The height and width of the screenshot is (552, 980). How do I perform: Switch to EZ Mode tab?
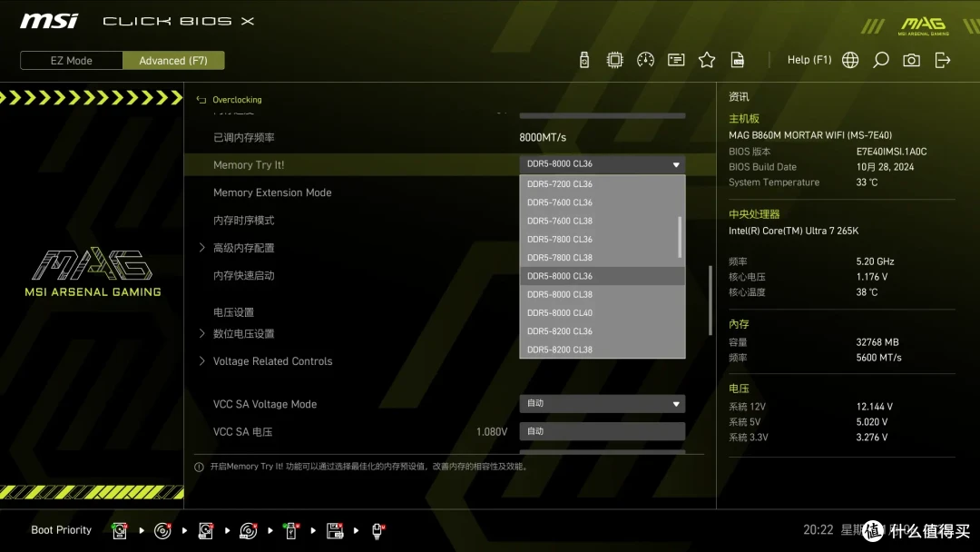pos(72,61)
